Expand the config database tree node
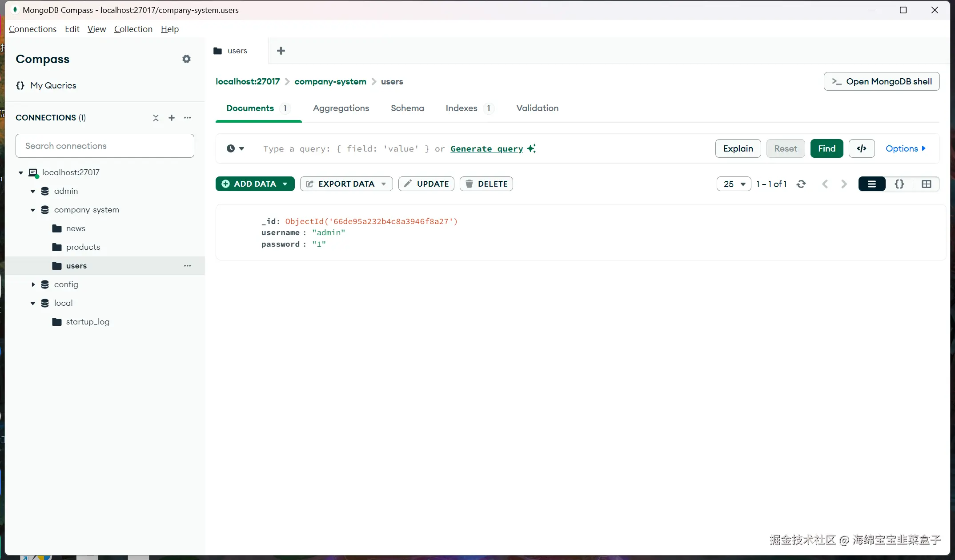 tap(33, 284)
